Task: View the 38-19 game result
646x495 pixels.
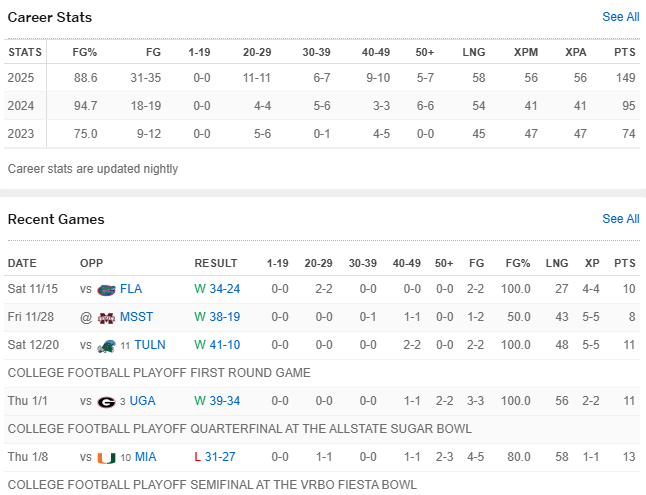Action: click(x=224, y=317)
